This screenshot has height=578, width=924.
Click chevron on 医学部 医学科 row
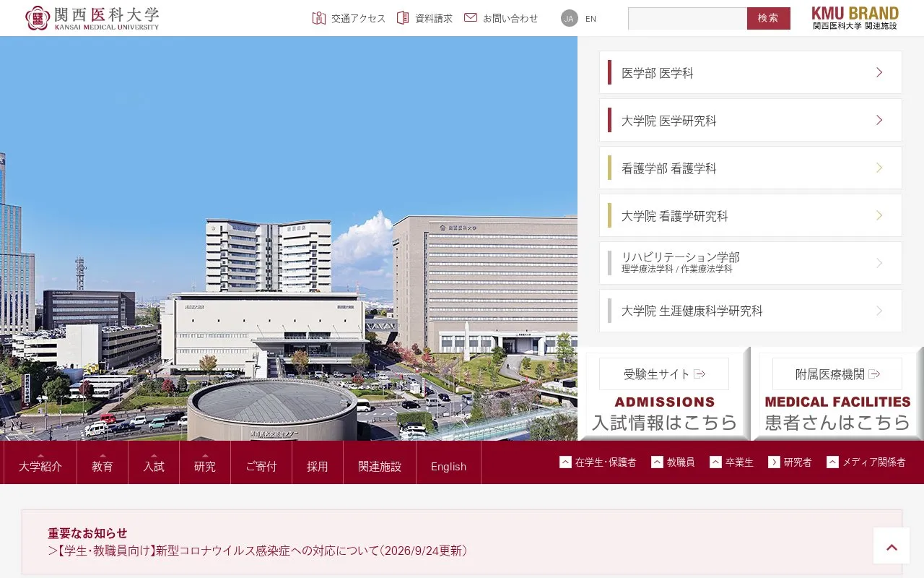(879, 72)
